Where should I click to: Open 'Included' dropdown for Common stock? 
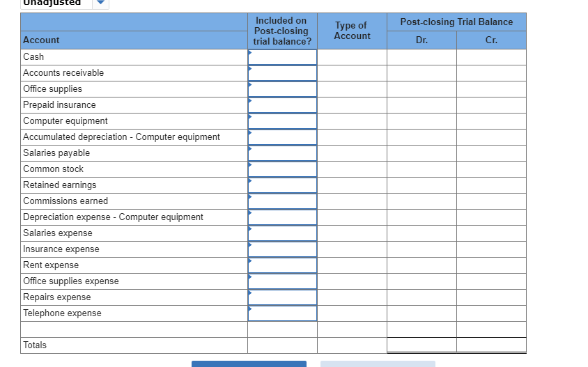pyautogui.click(x=282, y=169)
